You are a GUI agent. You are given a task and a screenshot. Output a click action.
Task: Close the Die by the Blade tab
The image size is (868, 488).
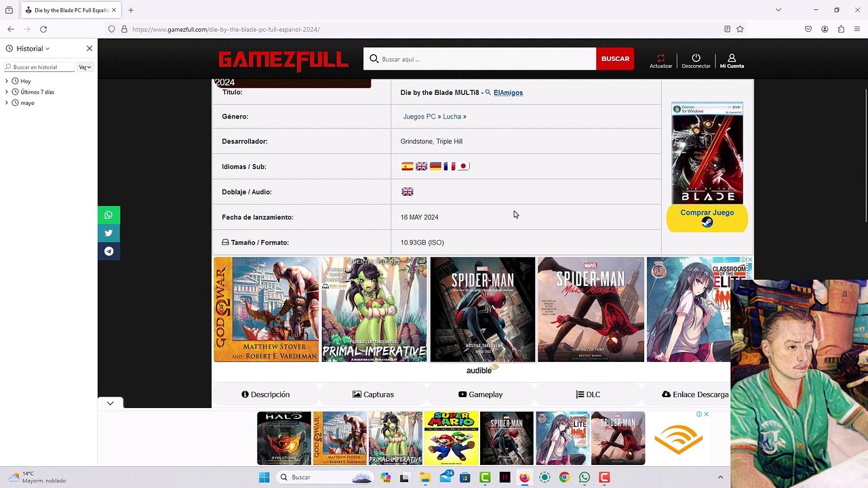(114, 10)
